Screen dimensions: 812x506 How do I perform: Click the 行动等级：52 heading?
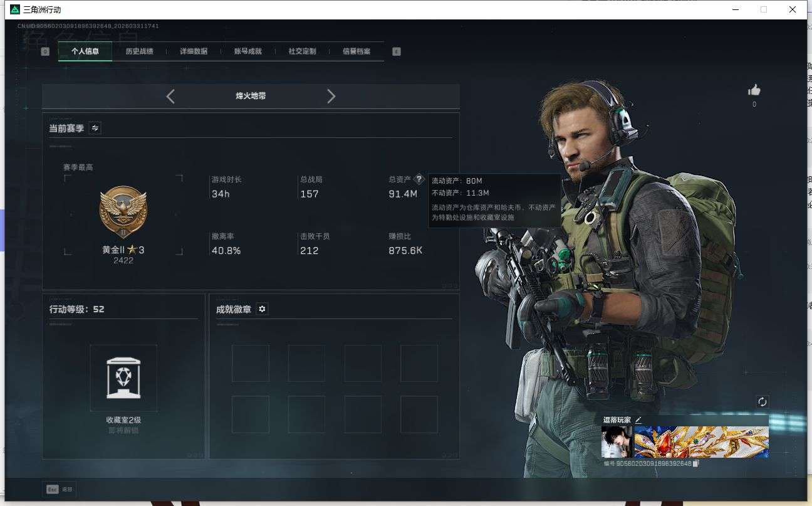(77, 309)
